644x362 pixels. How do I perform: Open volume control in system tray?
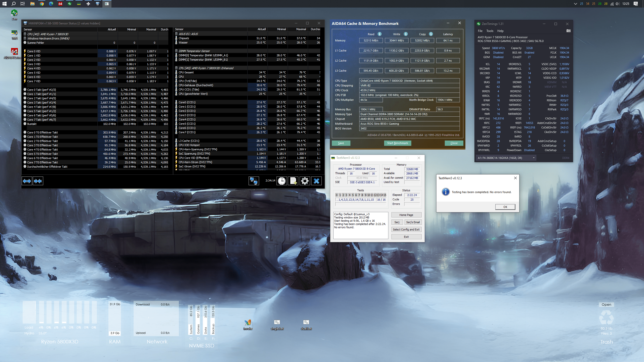(618, 4)
